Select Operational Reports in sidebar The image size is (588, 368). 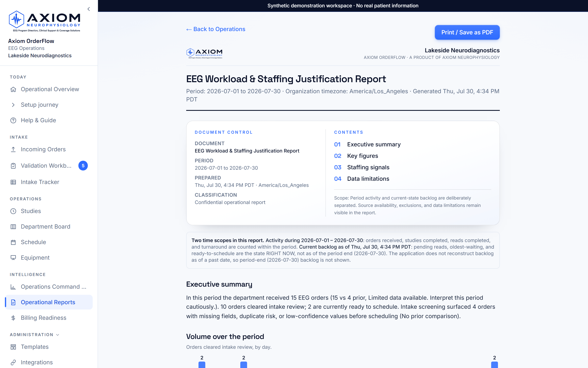[49, 302]
